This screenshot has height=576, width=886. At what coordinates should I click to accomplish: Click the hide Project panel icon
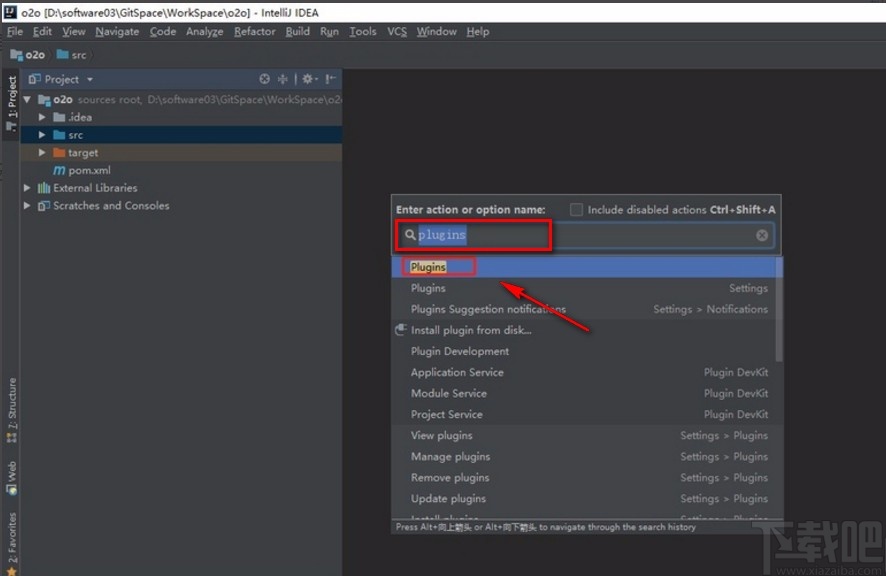point(331,79)
